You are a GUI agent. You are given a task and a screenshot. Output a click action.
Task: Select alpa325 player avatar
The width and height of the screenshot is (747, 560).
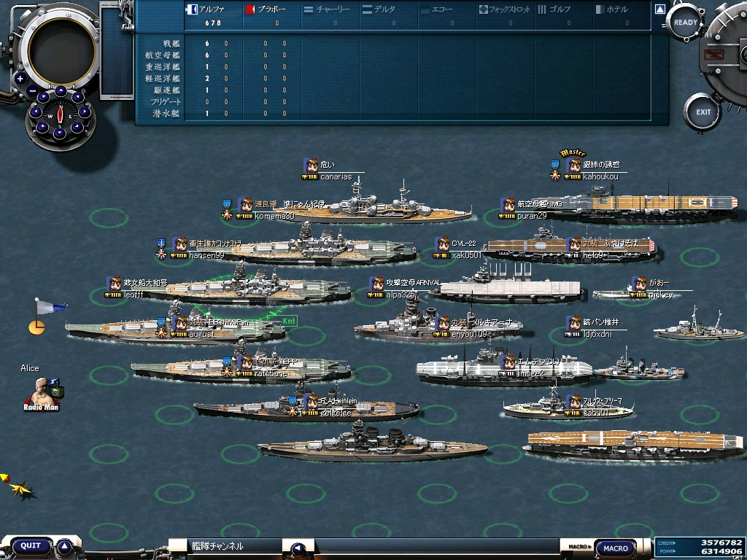377,284
